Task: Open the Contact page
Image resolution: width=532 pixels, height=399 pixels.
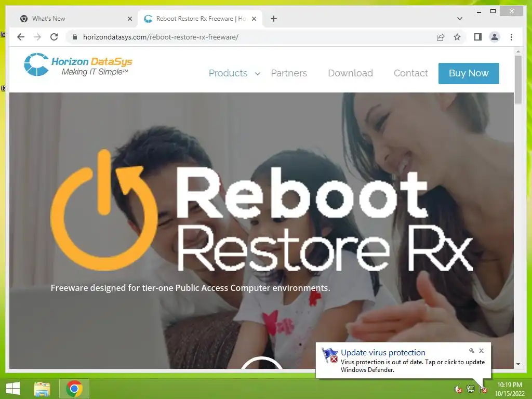Action: tap(410, 73)
